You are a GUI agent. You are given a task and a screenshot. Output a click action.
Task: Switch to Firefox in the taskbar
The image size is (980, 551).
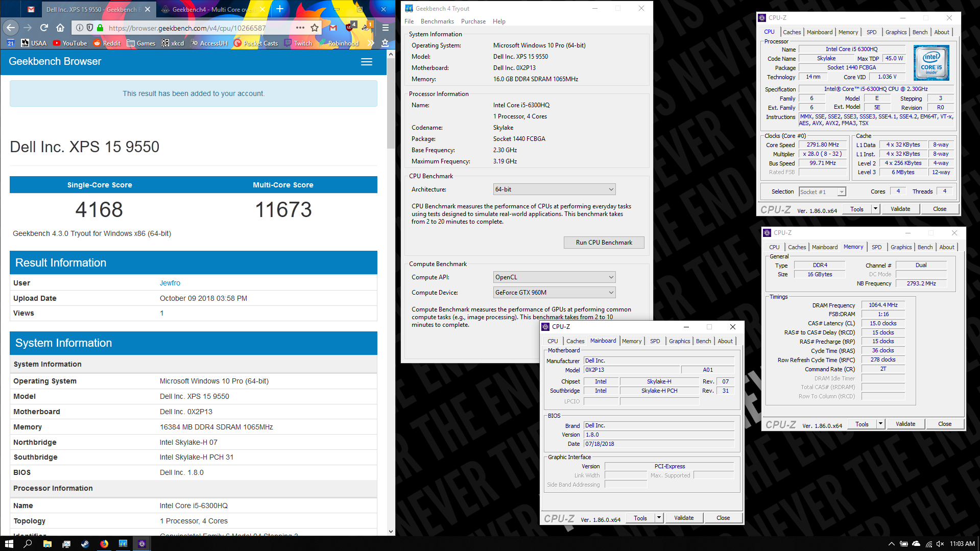[104, 544]
